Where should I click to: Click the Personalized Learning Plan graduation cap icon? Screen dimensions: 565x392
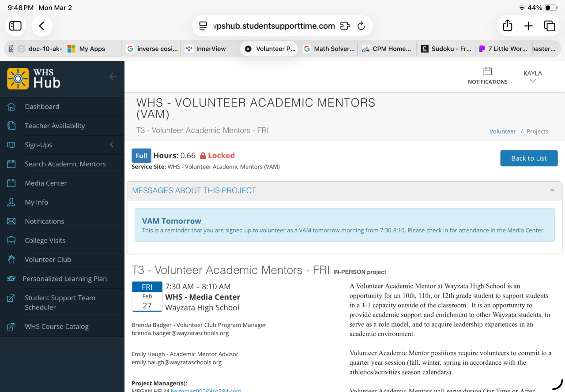(x=11, y=279)
